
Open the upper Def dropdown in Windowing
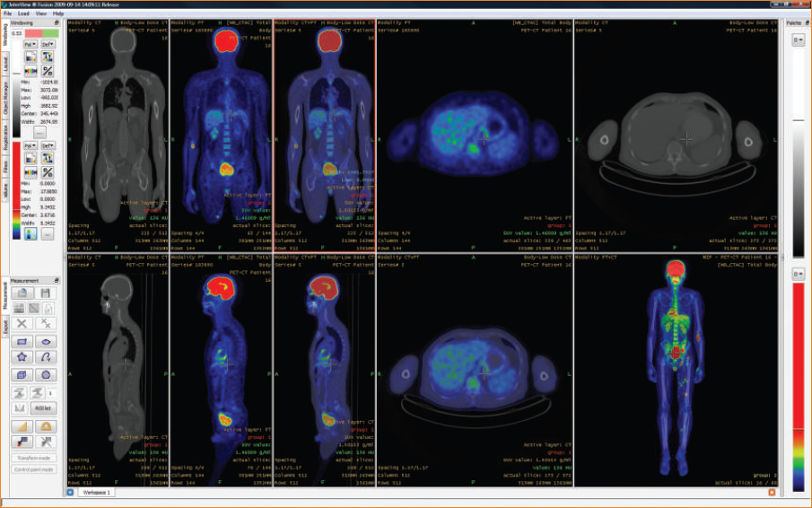tap(48, 45)
